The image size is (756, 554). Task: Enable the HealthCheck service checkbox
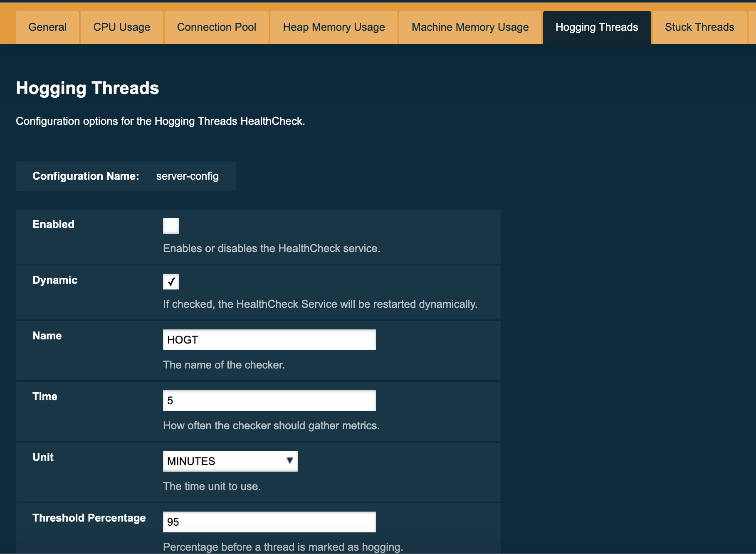[x=170, y=225]
